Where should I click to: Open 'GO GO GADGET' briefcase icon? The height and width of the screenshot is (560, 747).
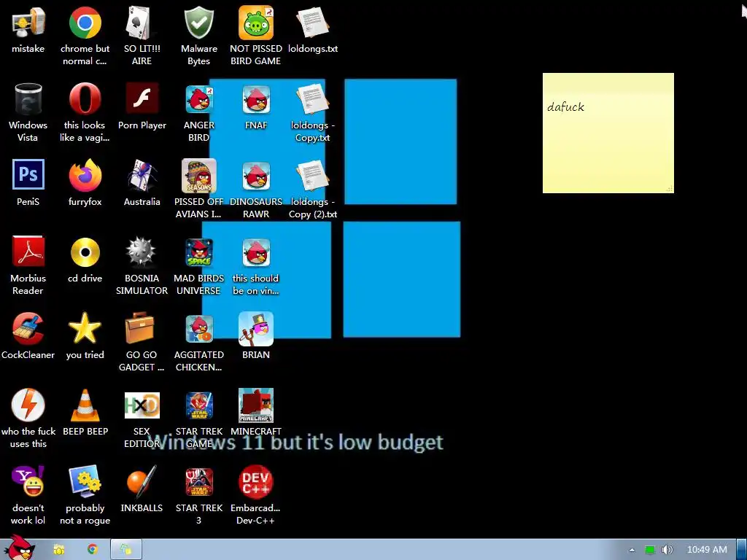coord(140,328)
